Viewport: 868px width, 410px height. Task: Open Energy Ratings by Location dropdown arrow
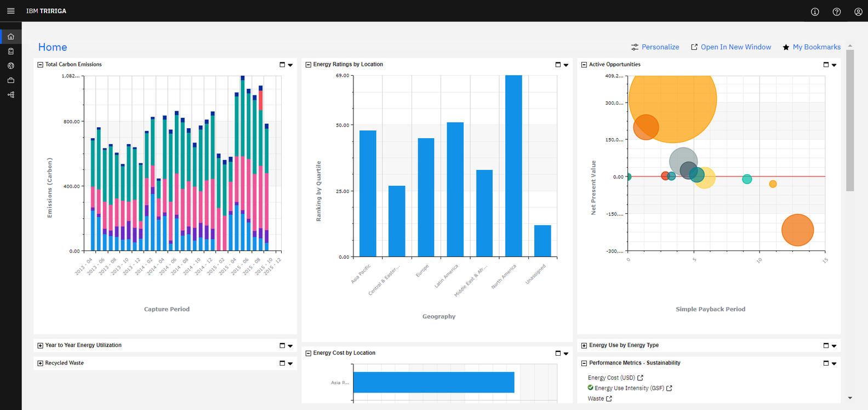566,65
